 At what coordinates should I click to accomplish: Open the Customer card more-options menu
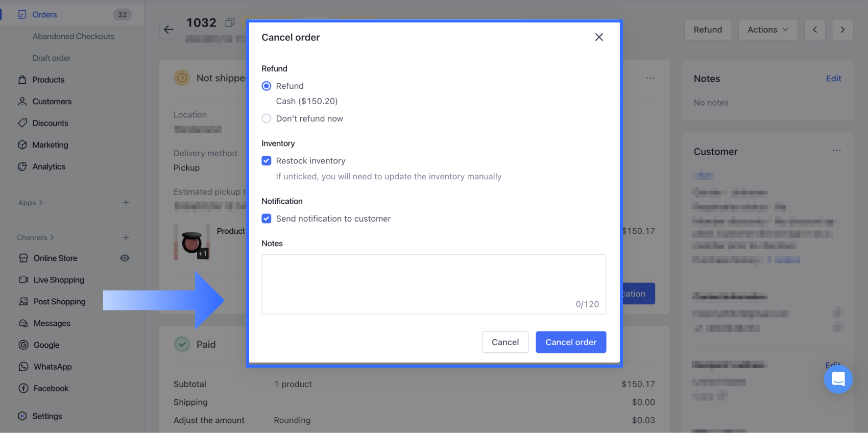836,151
